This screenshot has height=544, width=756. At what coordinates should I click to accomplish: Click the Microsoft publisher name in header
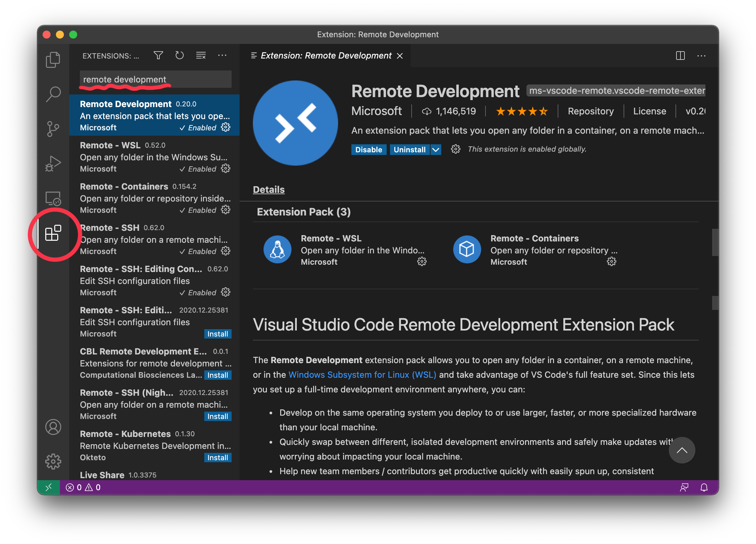tap(376, 111)
